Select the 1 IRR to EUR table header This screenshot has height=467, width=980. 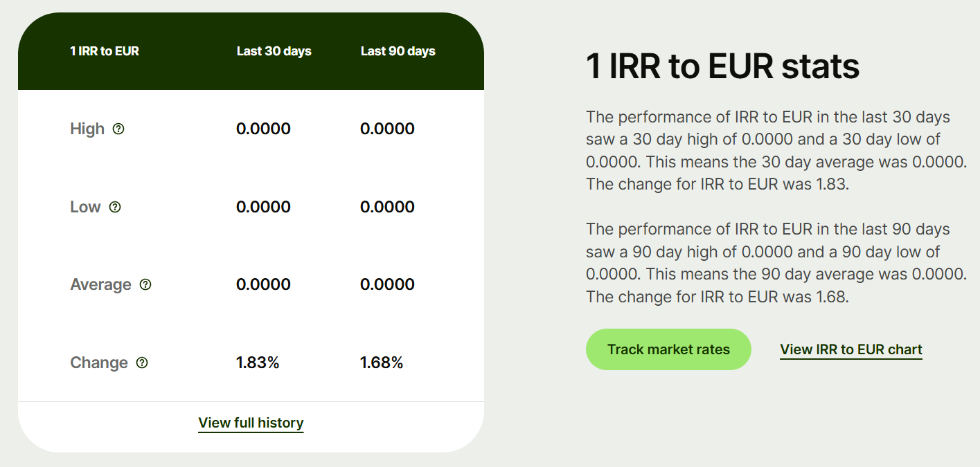click(105, 51)
